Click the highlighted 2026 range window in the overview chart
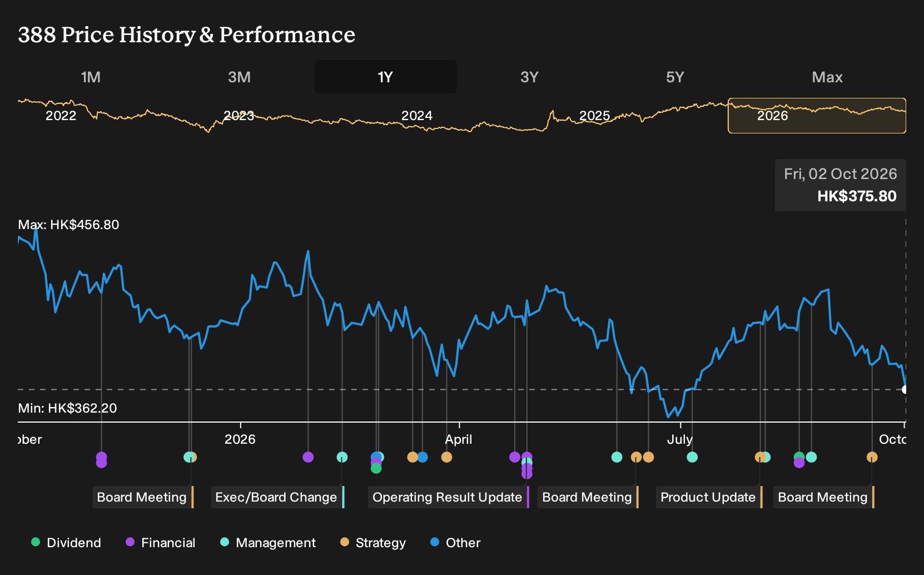 [x=817, y=116]
